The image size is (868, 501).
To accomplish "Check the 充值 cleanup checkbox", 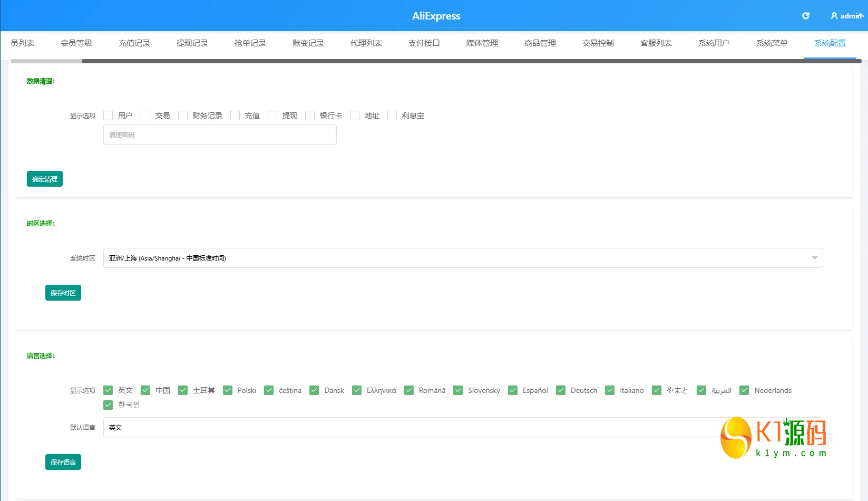I will 235,115.
